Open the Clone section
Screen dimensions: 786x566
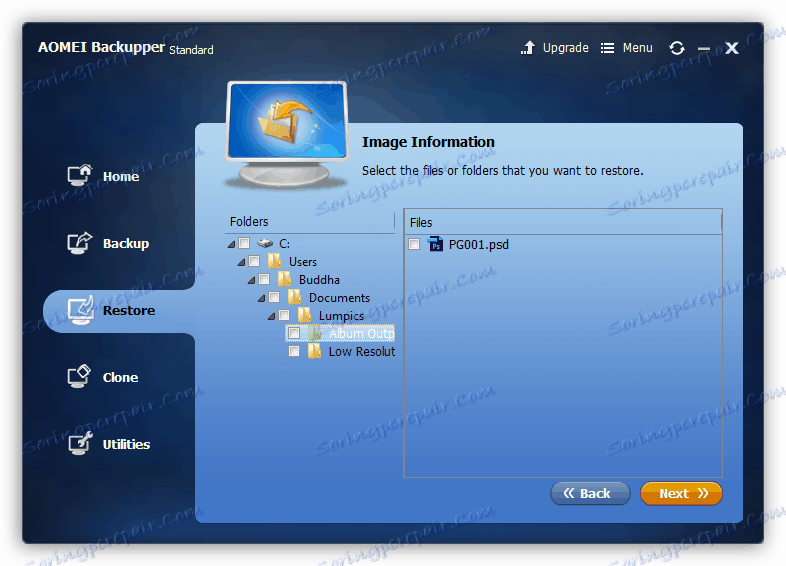point(120,378)
